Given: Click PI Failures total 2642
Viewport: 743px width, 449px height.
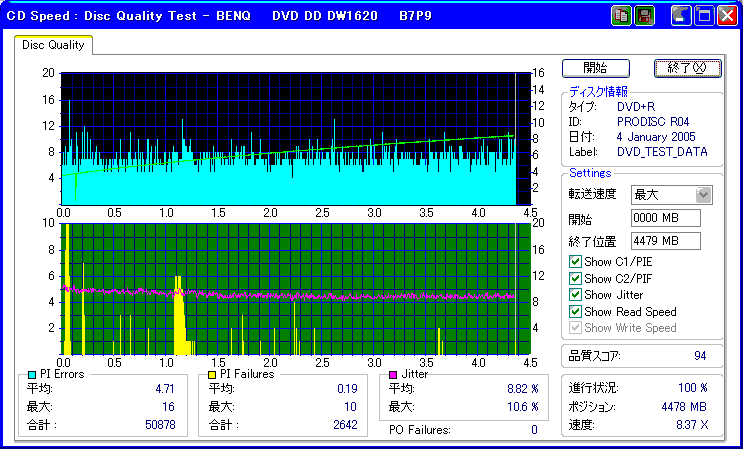Looking at the screenshot, I should (x=345, y=425).
